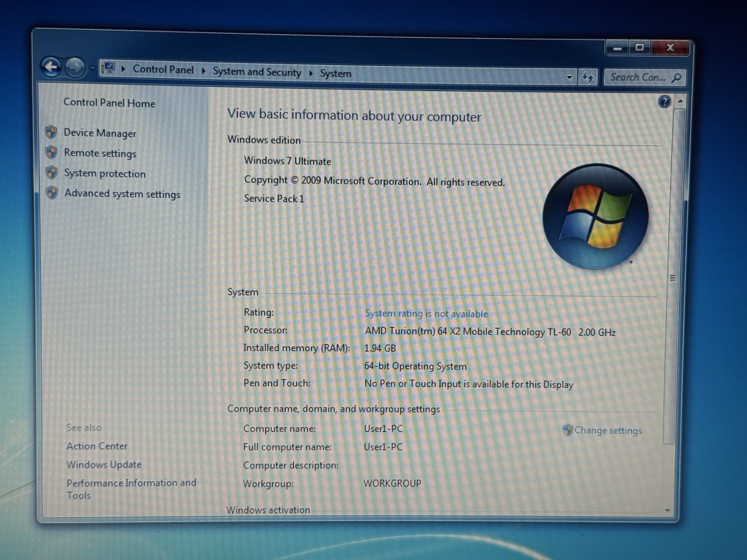Click the scroll up arrow of scrollbar

point(680,101)
